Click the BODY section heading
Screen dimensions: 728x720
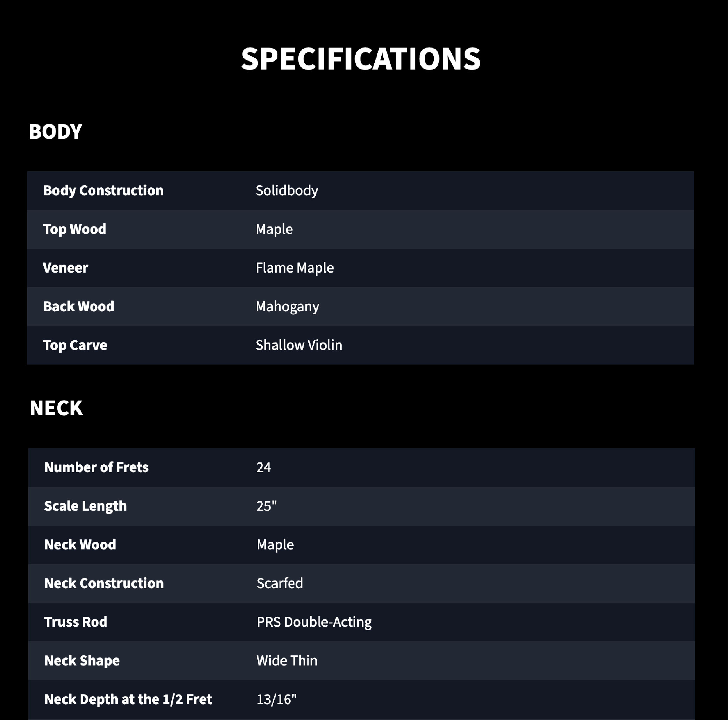(56, 131)
